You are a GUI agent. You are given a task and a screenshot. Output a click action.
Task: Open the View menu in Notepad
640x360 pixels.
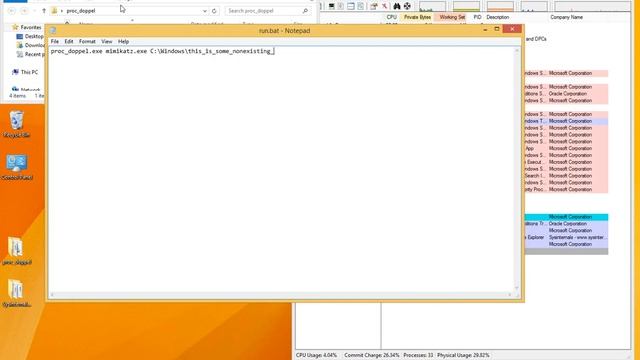pyautogui.click(x=107, y=42)
